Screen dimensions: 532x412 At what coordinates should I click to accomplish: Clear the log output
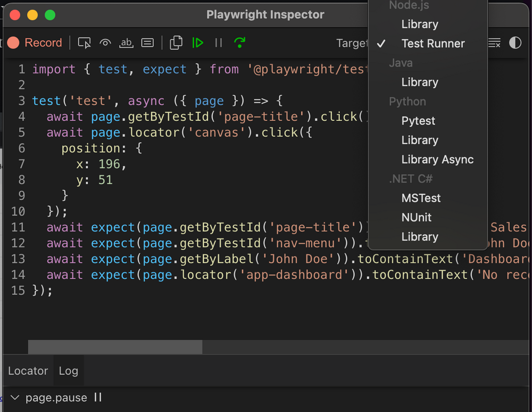coord(494,44)
